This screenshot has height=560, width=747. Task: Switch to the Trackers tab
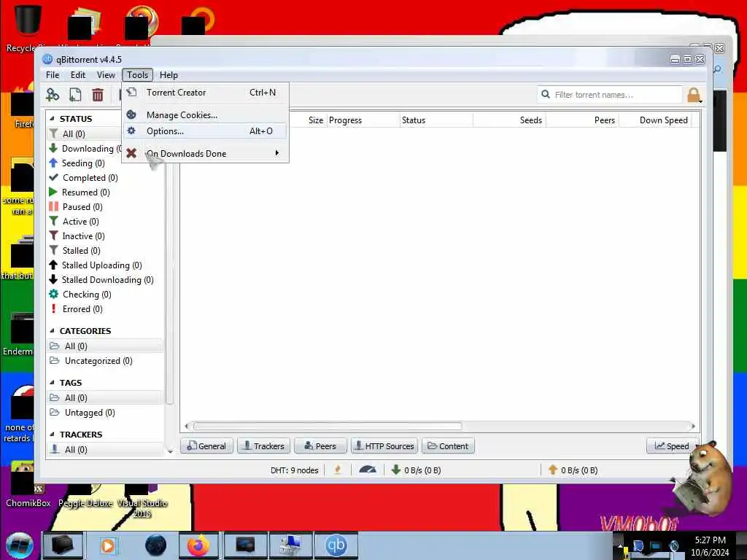coord(263,446)
